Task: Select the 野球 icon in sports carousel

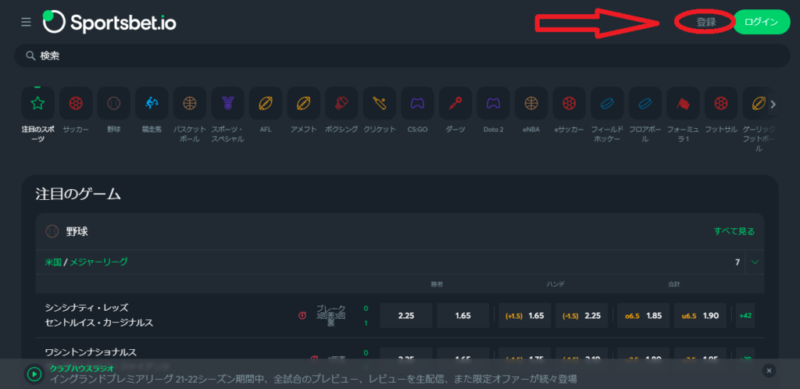Action: [x=114, y=103]
